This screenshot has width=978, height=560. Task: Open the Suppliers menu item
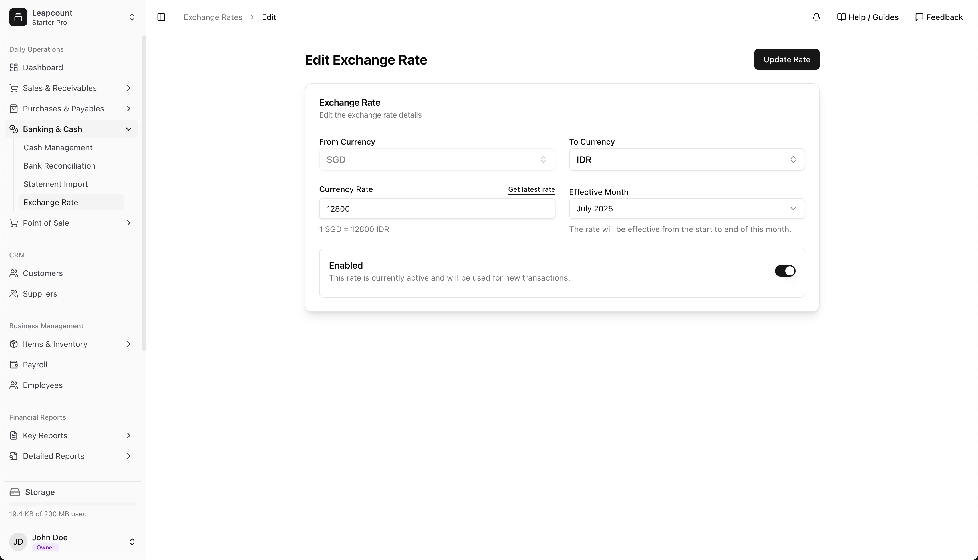[x=71, y=294]
